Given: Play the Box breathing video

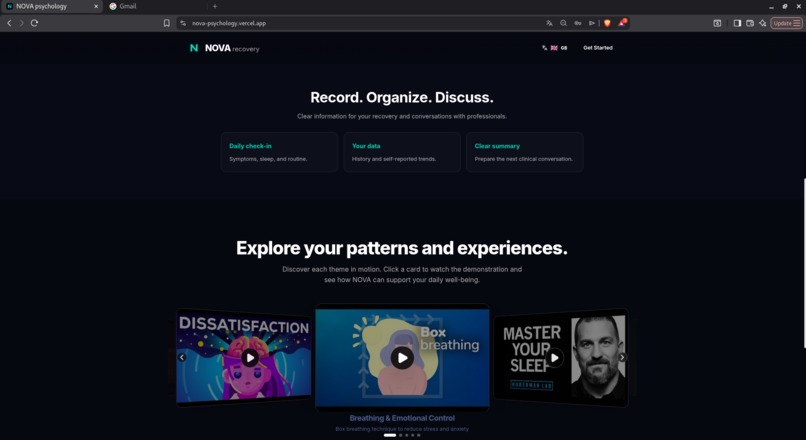Looking at the screenshot, I should (x=402, y=358).
